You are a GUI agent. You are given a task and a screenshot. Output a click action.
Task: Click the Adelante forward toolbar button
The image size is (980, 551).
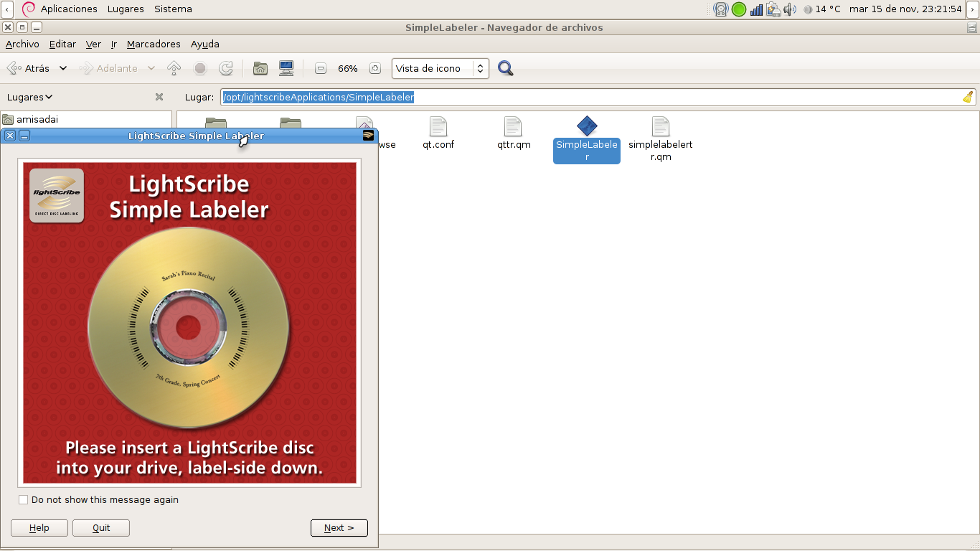[108, 68]
